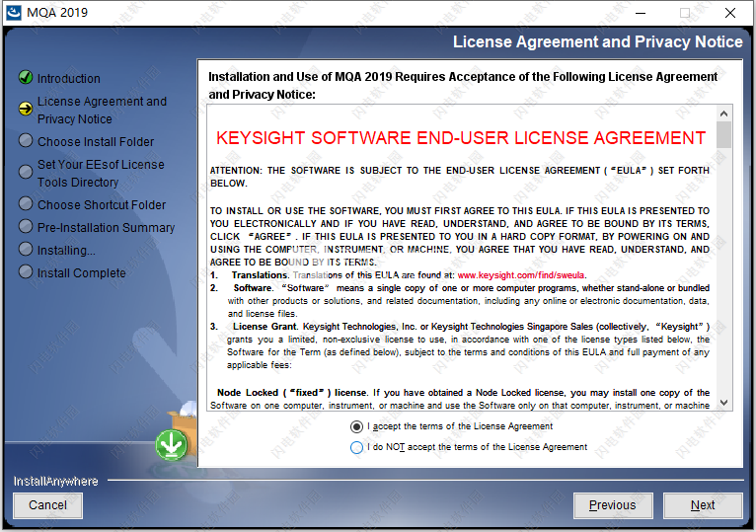This screenshot has width=756, height=532.
Task: Click the '3. License Grant' clause text
Action: point(460,345)
